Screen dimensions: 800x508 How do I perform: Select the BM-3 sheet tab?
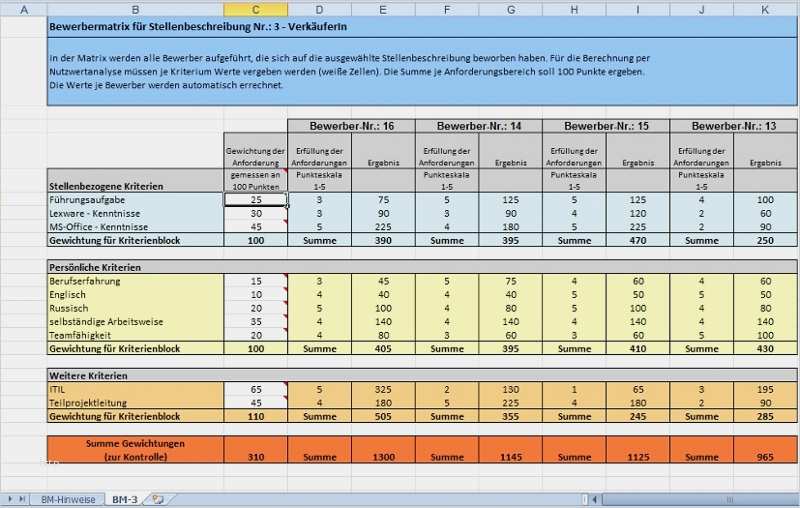pyautogui.click(x=124, y=498)
